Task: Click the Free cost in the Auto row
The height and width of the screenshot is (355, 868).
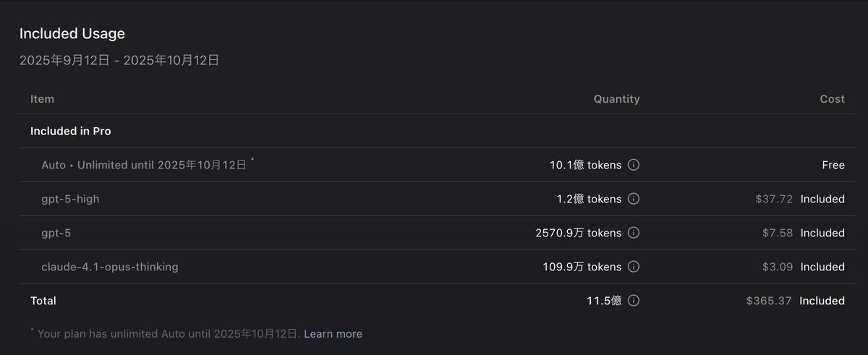Action: (x=833, y=165)
